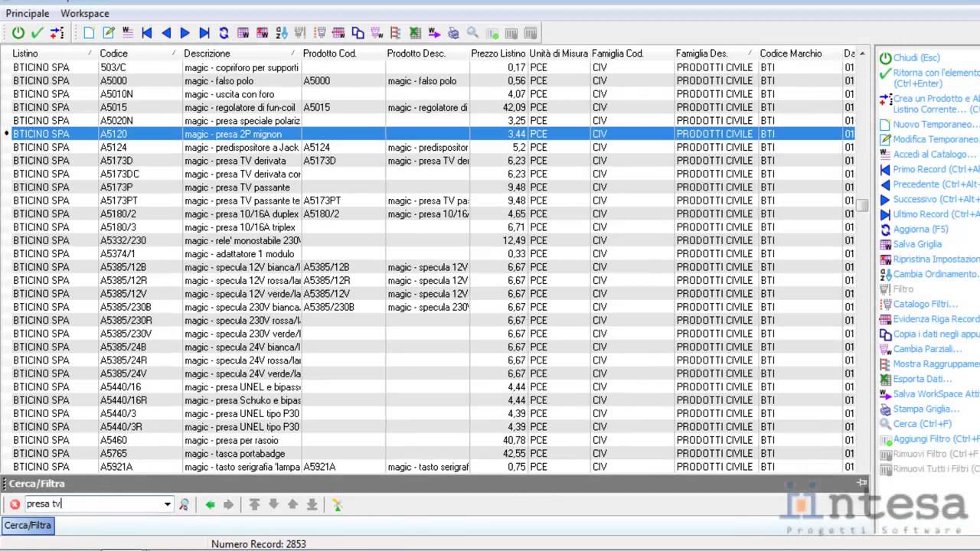Viewport: 980px width, 551px height.
Task: Click the red clear-search icon in Cerca/Filtra
Action: [x=15, y=504]
